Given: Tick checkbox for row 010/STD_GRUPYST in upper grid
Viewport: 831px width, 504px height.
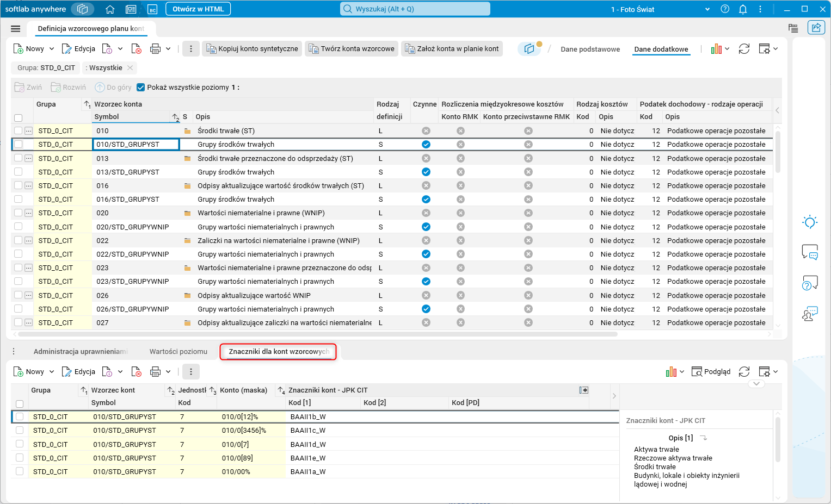Looking at the screenshot, I should [19, 145].
